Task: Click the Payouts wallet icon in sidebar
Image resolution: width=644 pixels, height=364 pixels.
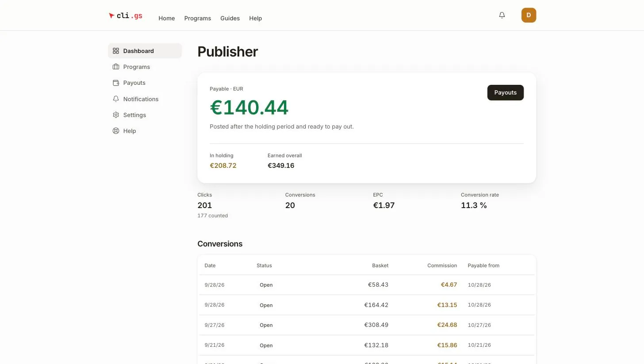Action: pos(116,83)
